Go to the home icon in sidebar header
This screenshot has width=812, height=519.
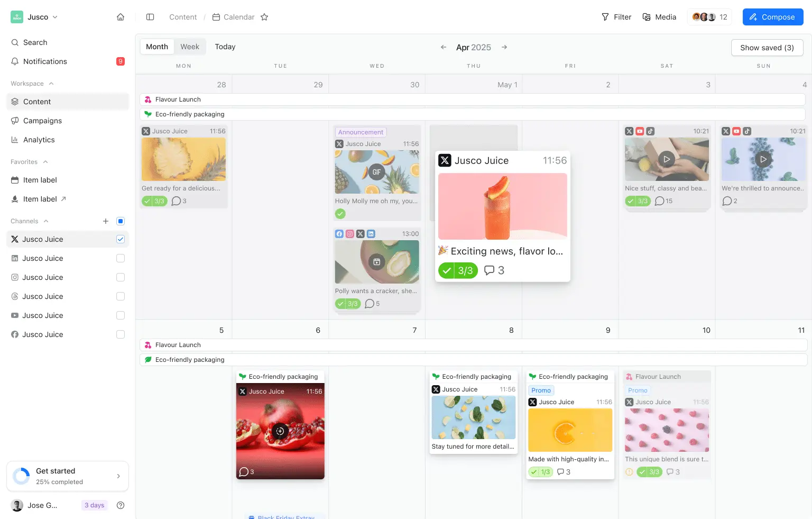click(x=121, y=17)
